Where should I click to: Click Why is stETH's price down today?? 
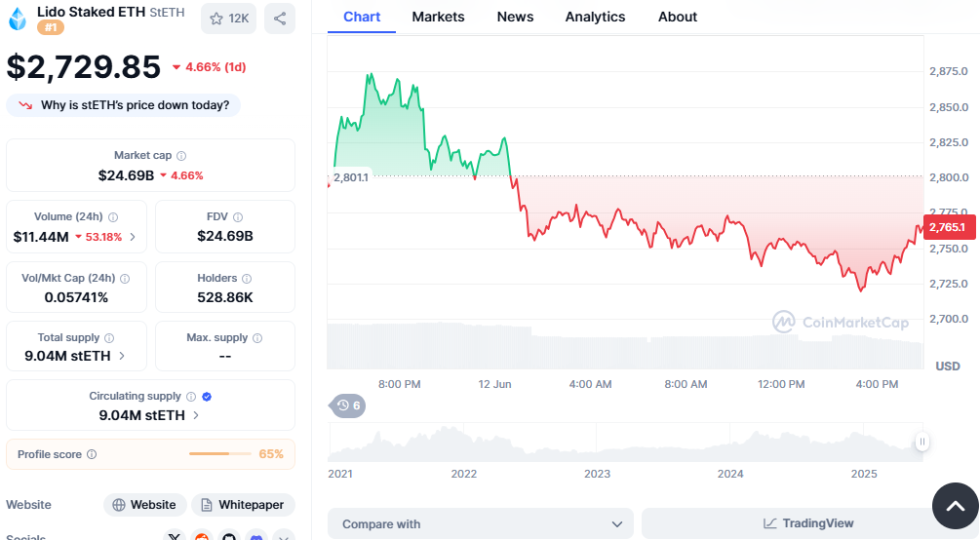123,105
